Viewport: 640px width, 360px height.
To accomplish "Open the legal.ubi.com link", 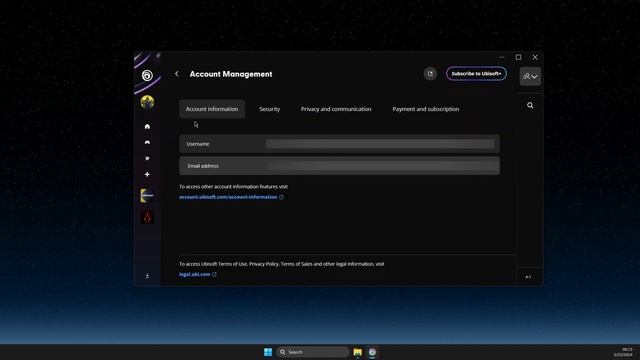I will coord(195,274).
